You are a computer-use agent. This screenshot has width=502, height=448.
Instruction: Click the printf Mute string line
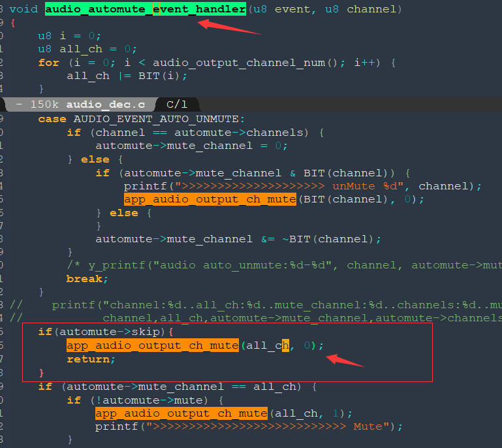click(249, 427)
